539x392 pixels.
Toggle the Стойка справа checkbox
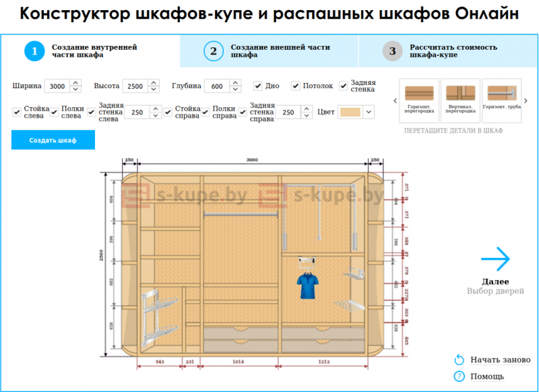pyautogui.click(x=168, y=112)
